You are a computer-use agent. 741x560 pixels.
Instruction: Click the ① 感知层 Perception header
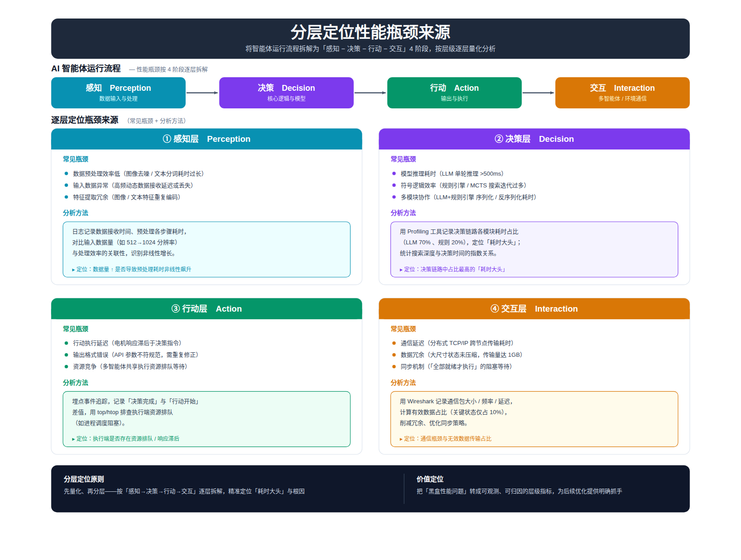[206, 139]
